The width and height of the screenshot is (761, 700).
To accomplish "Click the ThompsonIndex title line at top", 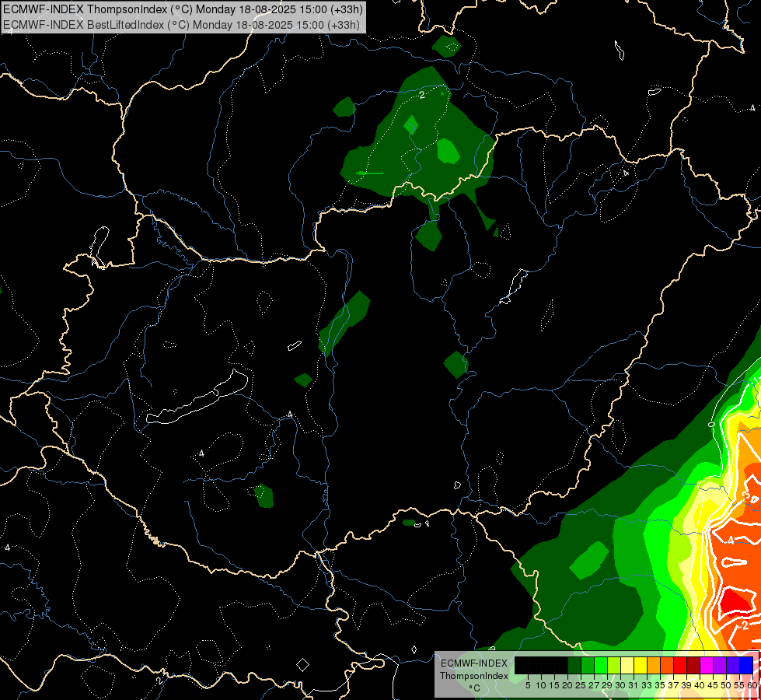I will coord(183,9).
